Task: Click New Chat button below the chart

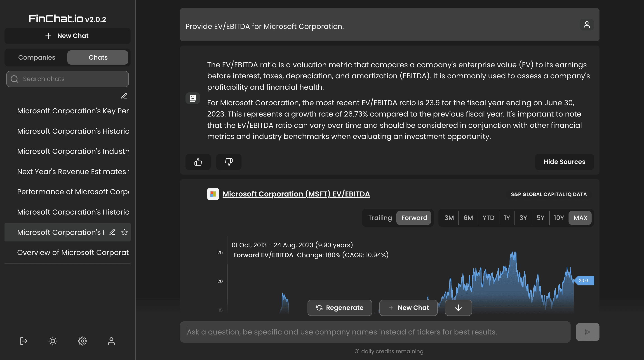Action: coord(408,308)
